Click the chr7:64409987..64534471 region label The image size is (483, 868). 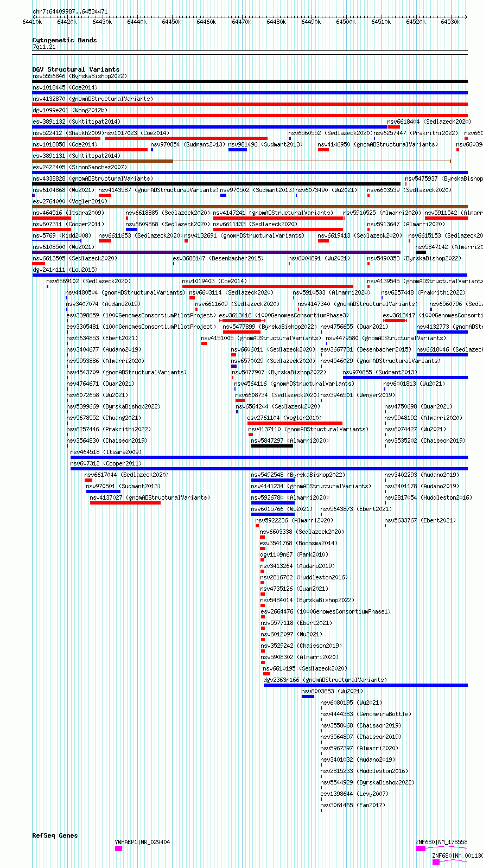(x=70, y=11)
